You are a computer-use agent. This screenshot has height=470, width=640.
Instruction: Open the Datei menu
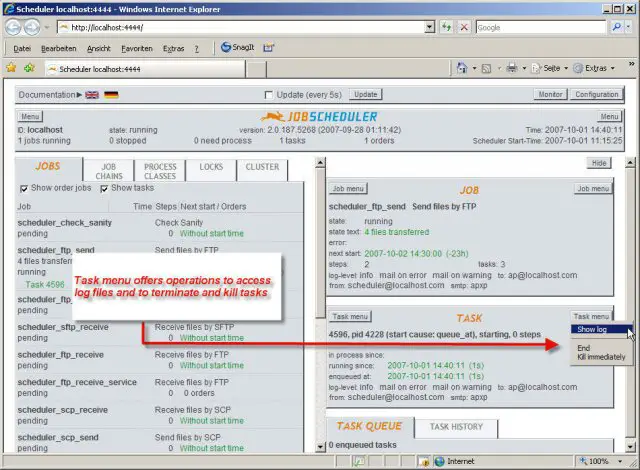22,49
